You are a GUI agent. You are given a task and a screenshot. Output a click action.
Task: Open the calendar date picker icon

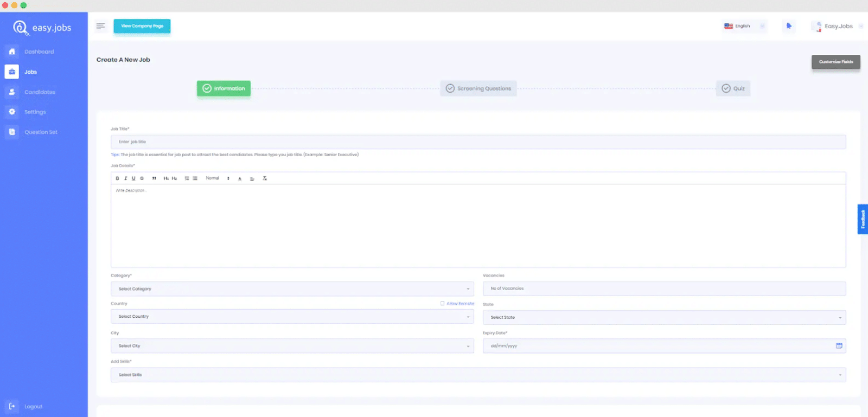[839, 345]
